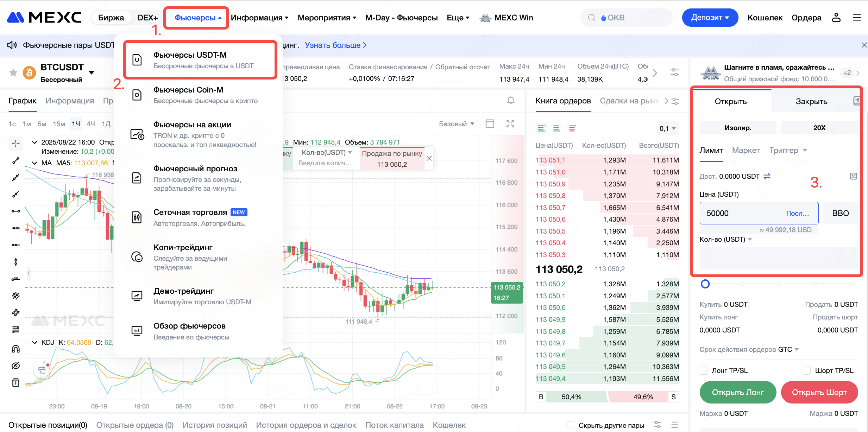Switch to Market trades tab
The width and height of the screenshot is (868, 432).
pyautogui.click(x=629, y=101)
